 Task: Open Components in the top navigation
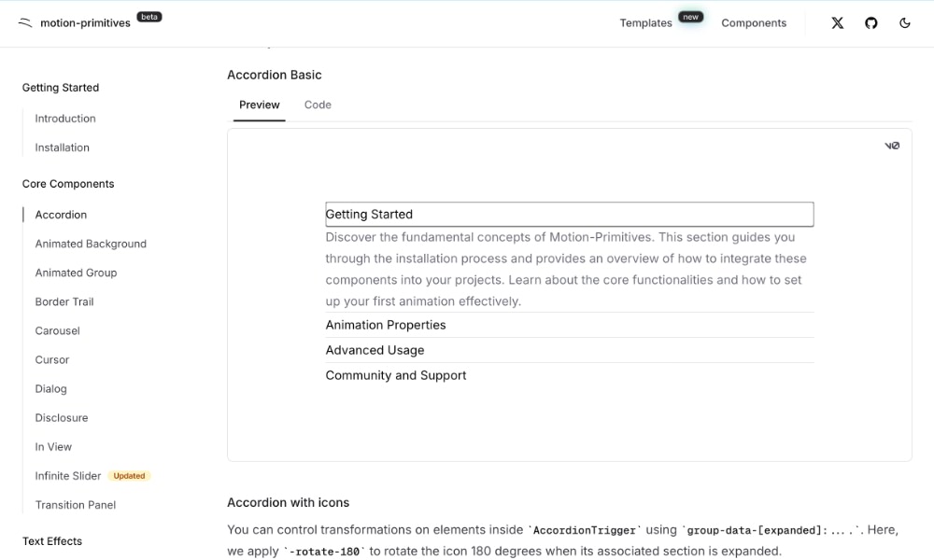coord(754,22)
